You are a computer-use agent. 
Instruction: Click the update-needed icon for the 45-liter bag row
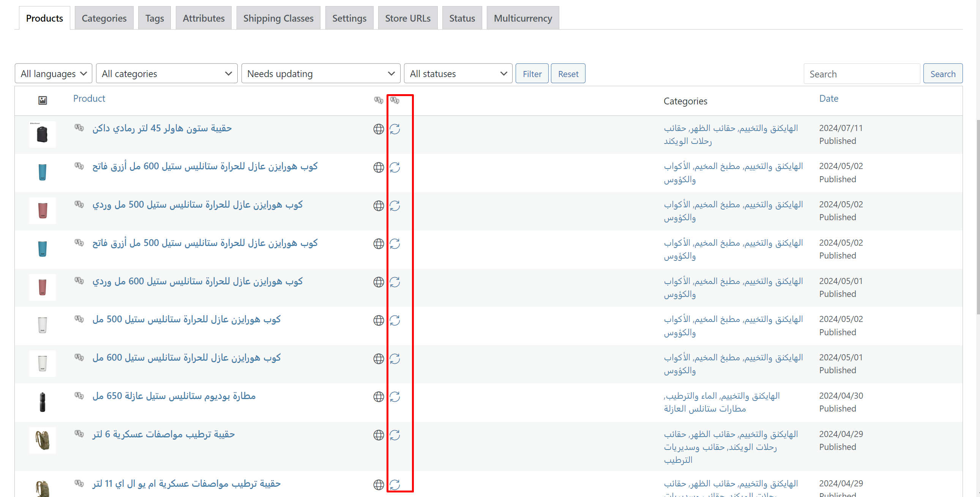coord(395,129)
